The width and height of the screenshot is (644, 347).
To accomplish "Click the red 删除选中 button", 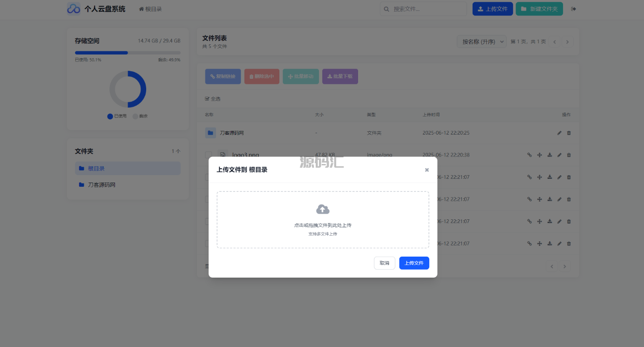I will 262,76.
